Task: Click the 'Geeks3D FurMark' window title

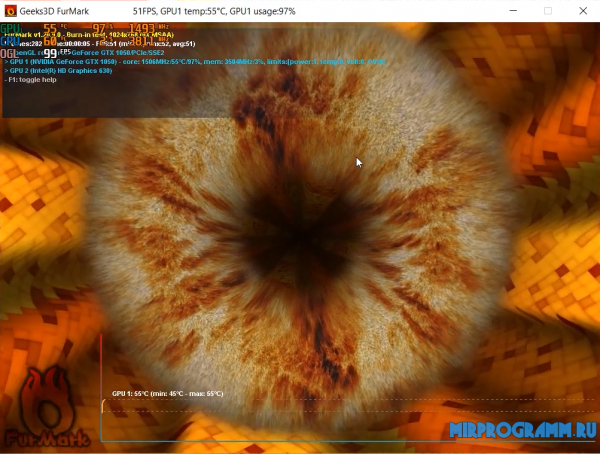Action: [x=54, y=11]
